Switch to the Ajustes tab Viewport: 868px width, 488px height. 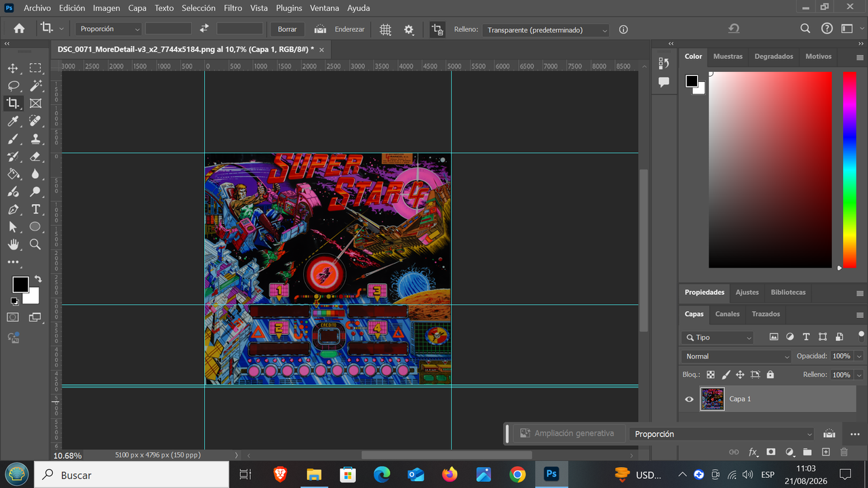point(747,292)
